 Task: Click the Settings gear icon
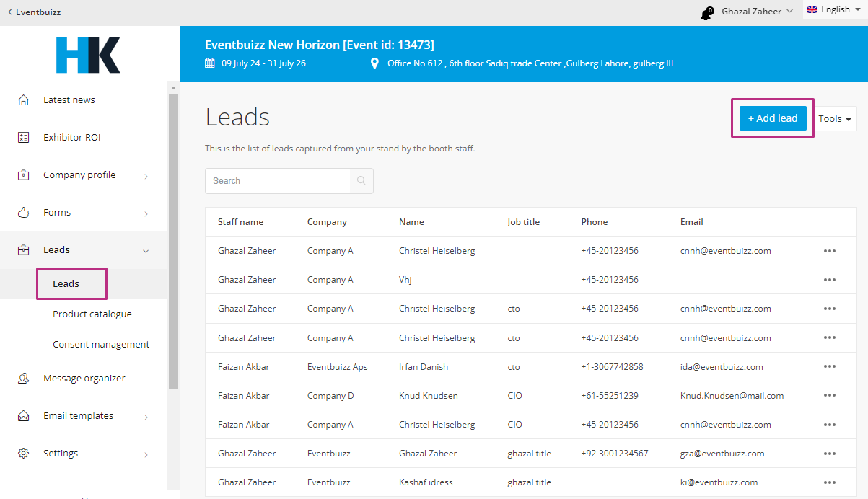[24, 454]
